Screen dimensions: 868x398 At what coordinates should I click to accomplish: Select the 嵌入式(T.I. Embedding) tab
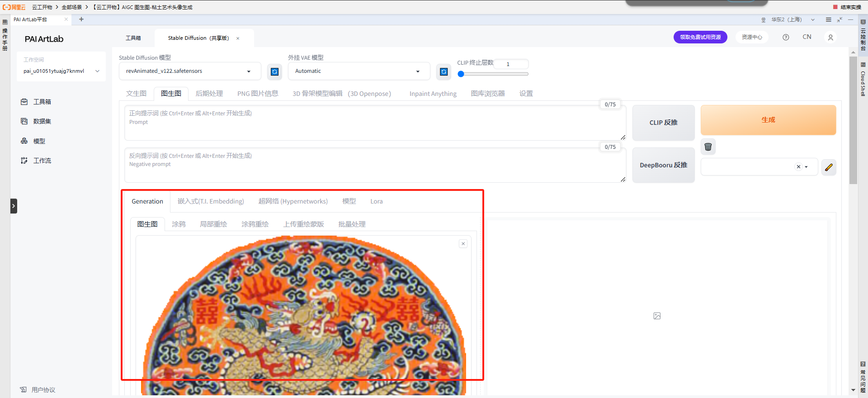pos(211,201)
